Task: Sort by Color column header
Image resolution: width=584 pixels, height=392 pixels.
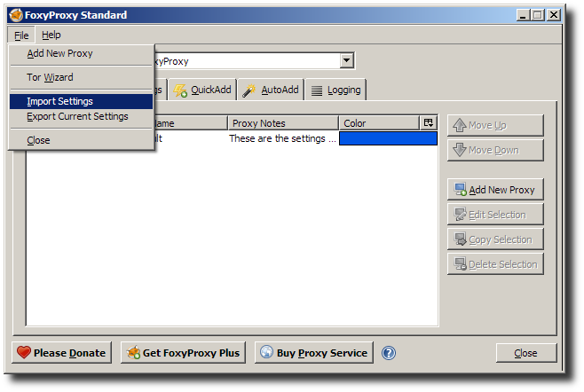Action: 379,123
